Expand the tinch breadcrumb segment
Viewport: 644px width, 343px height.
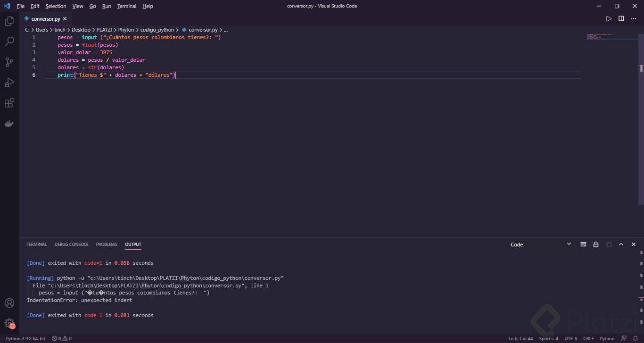tap(60, 30)
